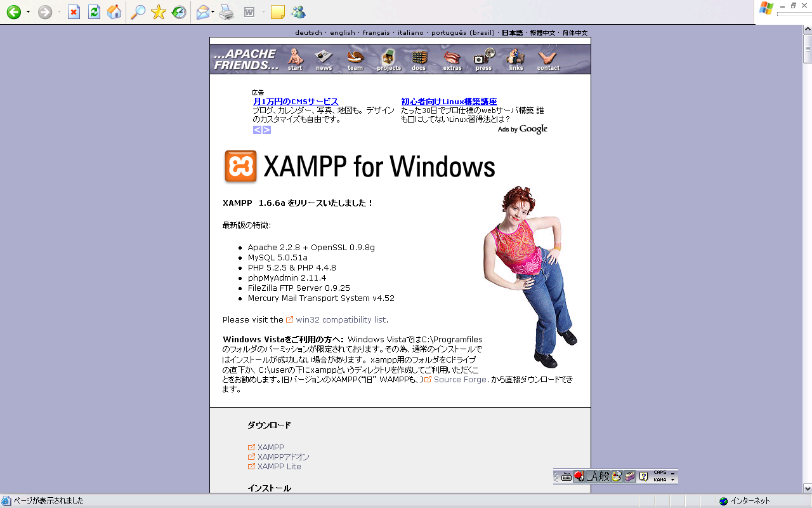The height and width of the screenshot is (508, 812).
Task: Toggle the KANA indicator on language bar
Action: coord(660,480)
